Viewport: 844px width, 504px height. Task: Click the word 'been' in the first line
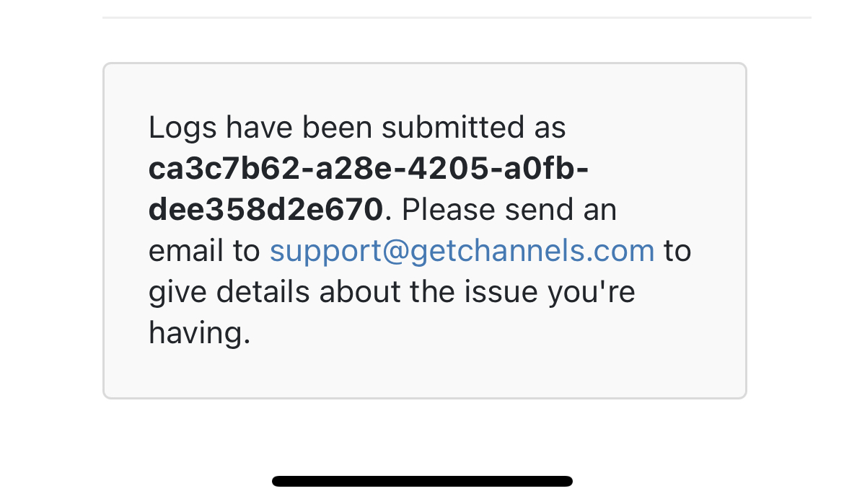tap(338, 128)
